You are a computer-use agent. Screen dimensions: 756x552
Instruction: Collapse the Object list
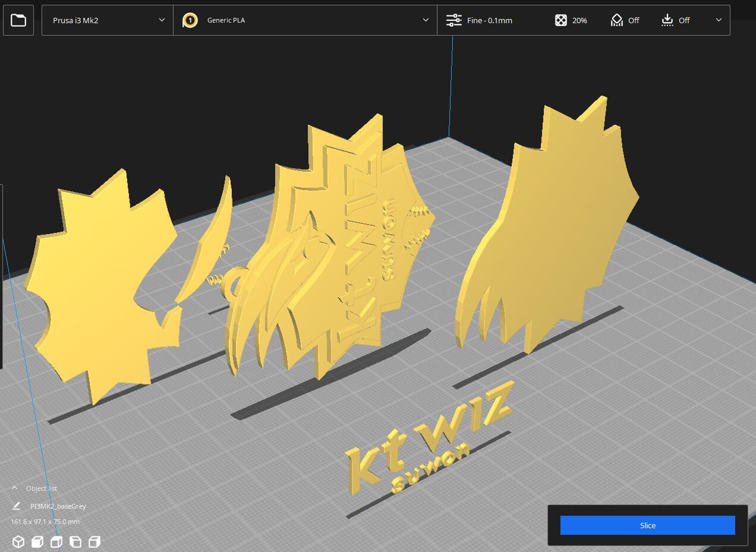tap(15, 488)
